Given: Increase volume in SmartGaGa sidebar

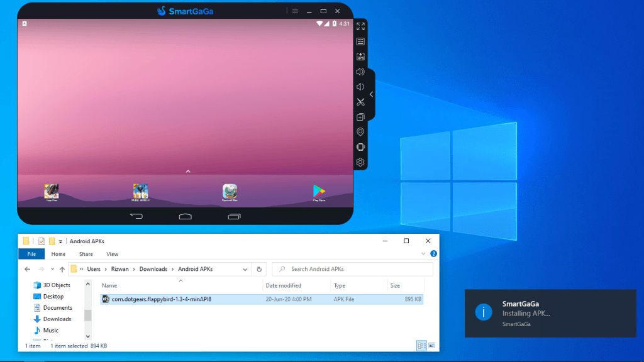Looking at the screenshot, I should 360,72.
